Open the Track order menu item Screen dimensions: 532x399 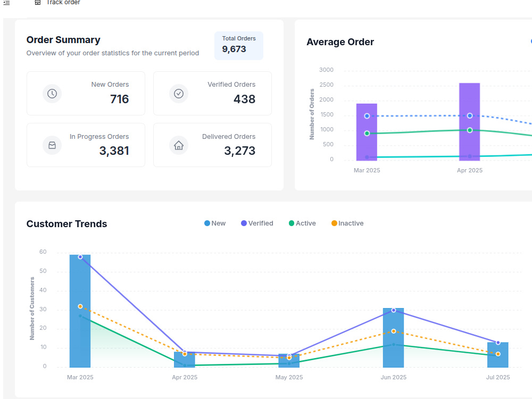[x=57, y=2]
